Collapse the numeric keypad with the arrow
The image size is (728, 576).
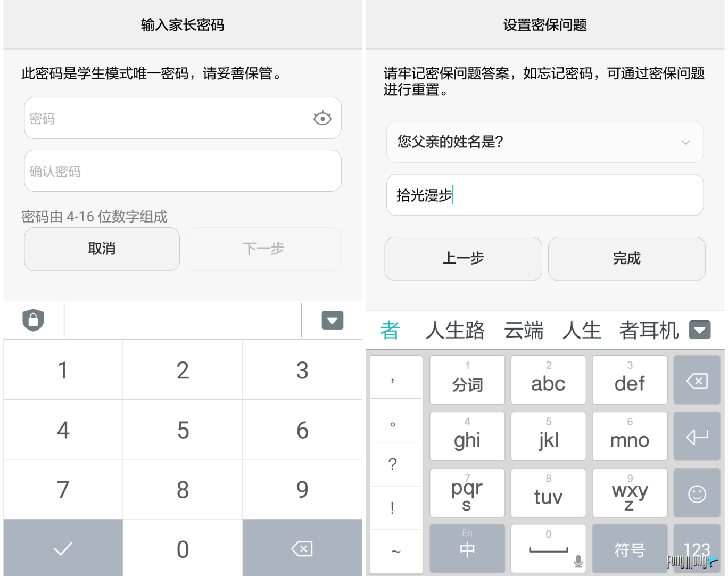point(332,320)
